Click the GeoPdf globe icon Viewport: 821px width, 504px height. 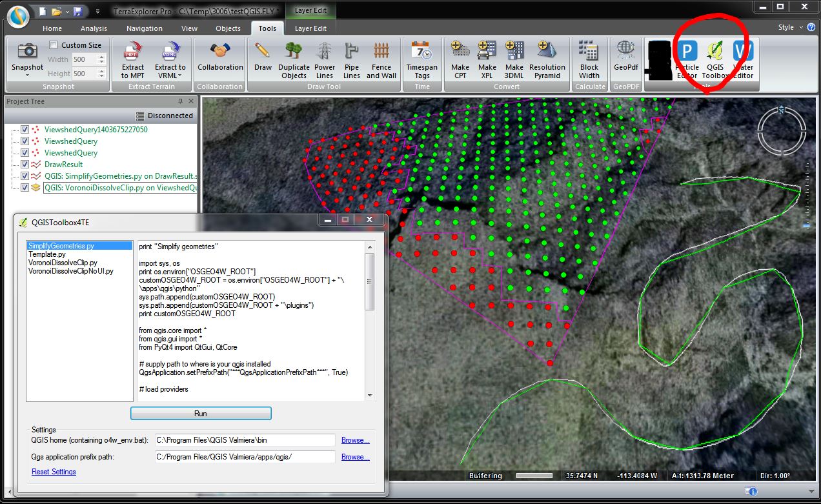625,50
